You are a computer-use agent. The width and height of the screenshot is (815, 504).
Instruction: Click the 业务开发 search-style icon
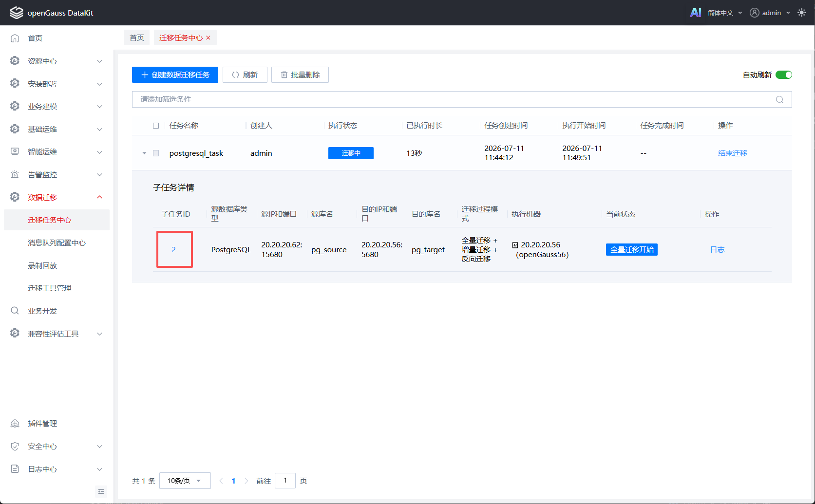15,311
